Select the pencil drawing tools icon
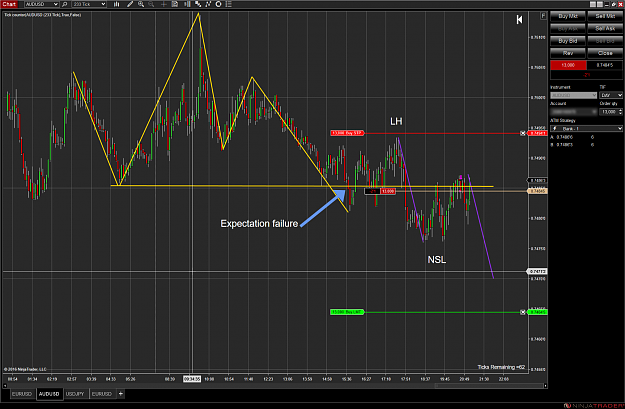Viewport: 625px width, 409px height. [130, 4]
